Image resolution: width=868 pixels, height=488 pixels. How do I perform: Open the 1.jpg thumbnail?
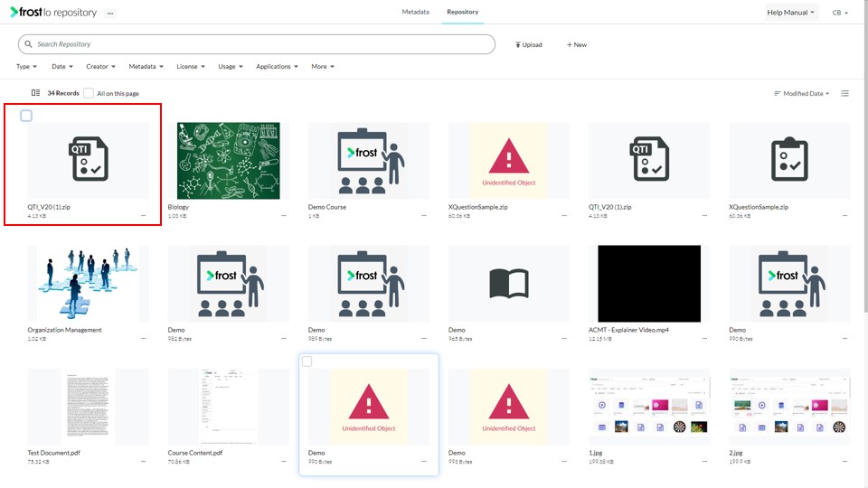(x=649, y=406)
